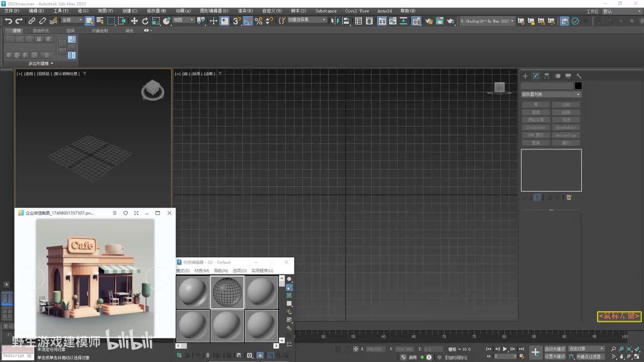Open the 渲染(R) menu
Viewport: 644px width, 362px height.
click(x=245, y=11)
